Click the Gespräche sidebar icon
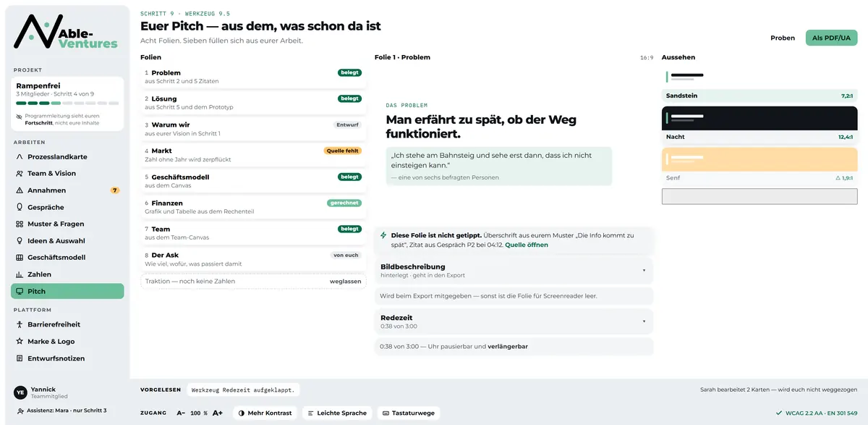Image resolution: width=868 pixels, height=425 pixels. tap(20, 207)
